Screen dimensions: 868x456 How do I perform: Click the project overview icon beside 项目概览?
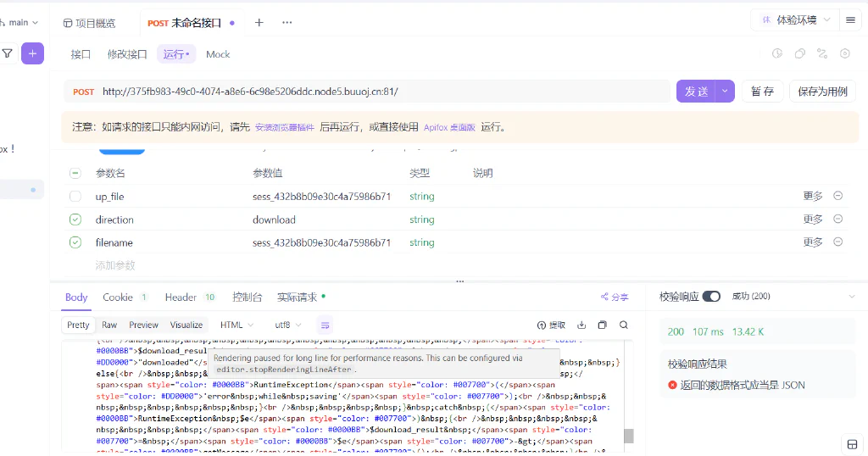(x=68, y=23)
